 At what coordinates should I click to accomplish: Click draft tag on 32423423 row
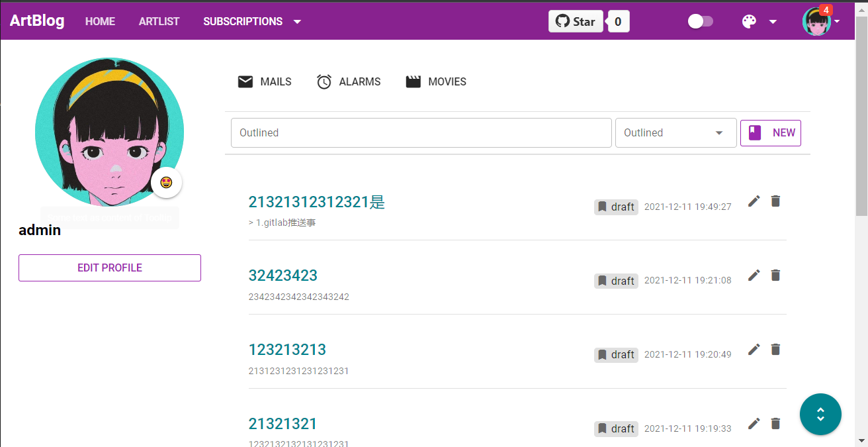click(x=616, y=281)
